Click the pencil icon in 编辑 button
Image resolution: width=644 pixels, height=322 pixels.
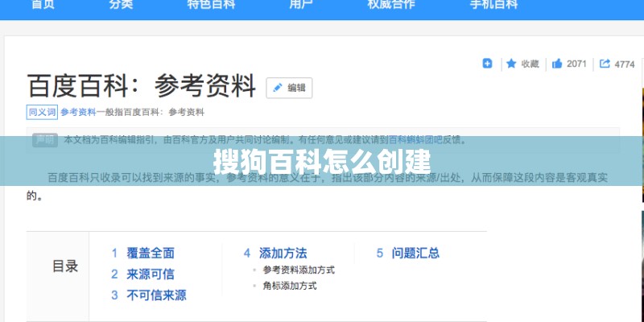click(x=278, y=88)
